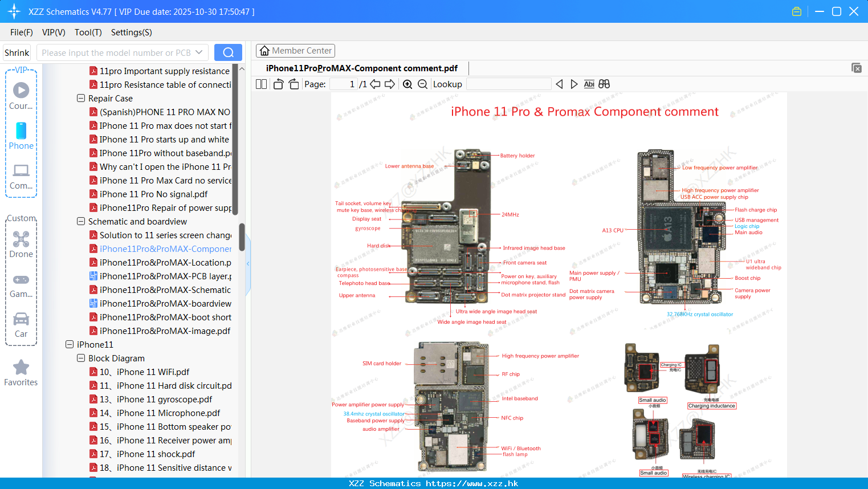Collapse the Repair Case folder
The image size is (868, 489).
(81, 98)
